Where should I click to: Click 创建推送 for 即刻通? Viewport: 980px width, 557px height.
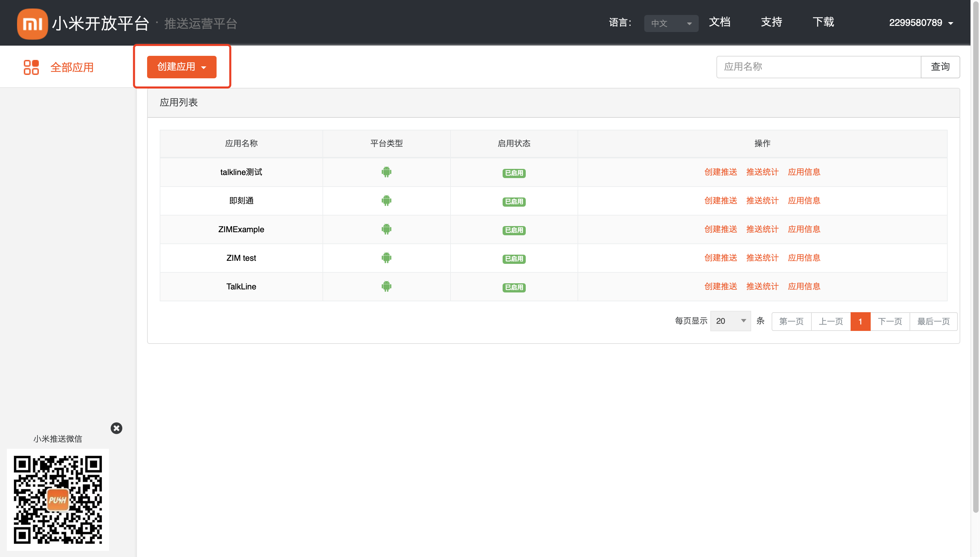(x=721, y=201)
